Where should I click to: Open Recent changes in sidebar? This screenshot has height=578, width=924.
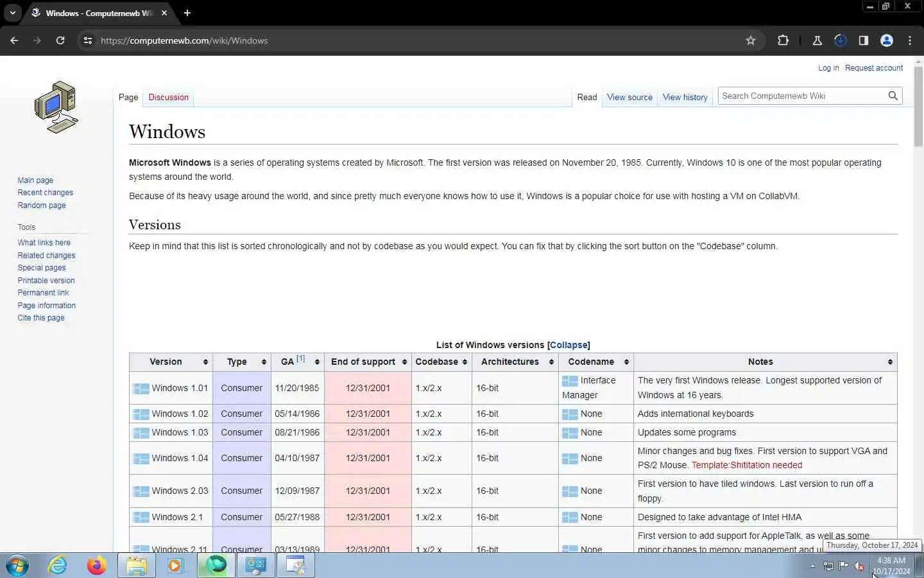click(x=45, y=193)
